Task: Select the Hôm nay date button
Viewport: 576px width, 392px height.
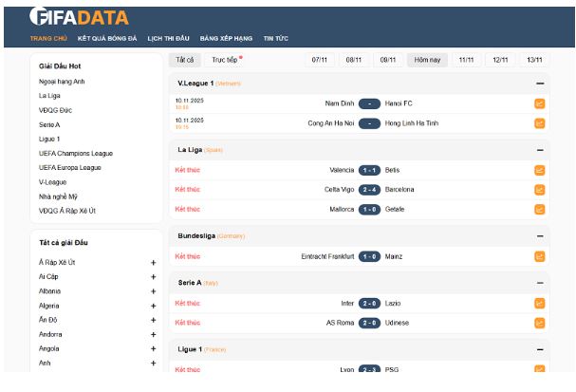Action: click(x=427, y=59)
